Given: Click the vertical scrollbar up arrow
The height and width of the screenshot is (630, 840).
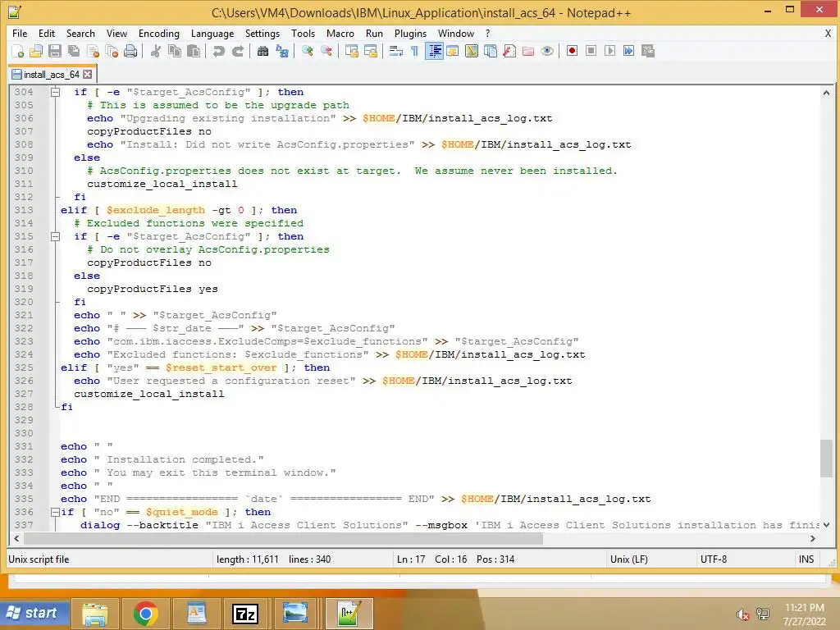Looking at the screenshot, I should tap(827, 92).
